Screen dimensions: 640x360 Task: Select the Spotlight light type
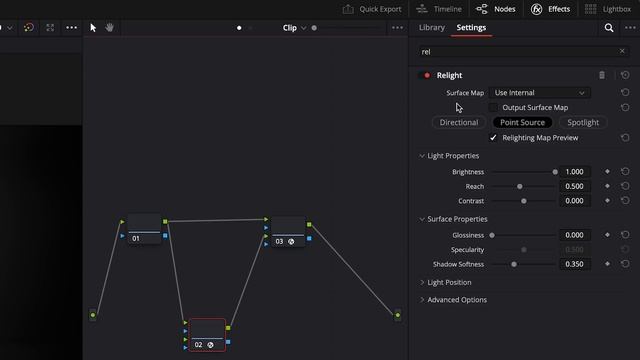[583, 122]
